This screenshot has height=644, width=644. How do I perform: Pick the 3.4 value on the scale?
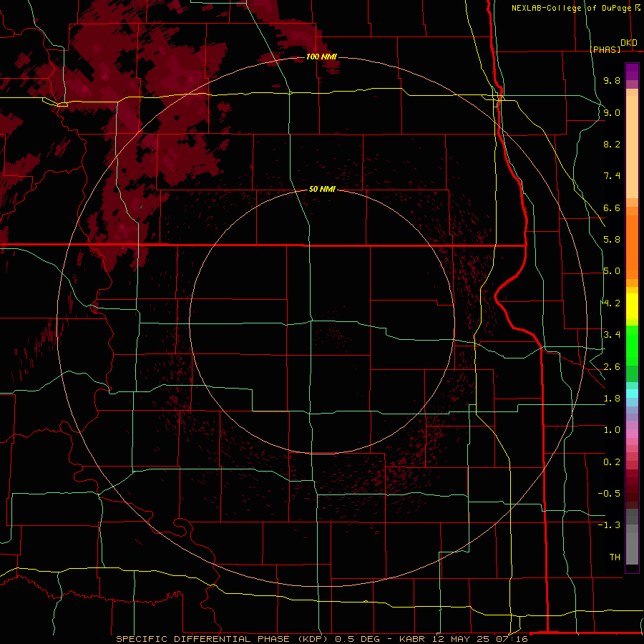612,335
